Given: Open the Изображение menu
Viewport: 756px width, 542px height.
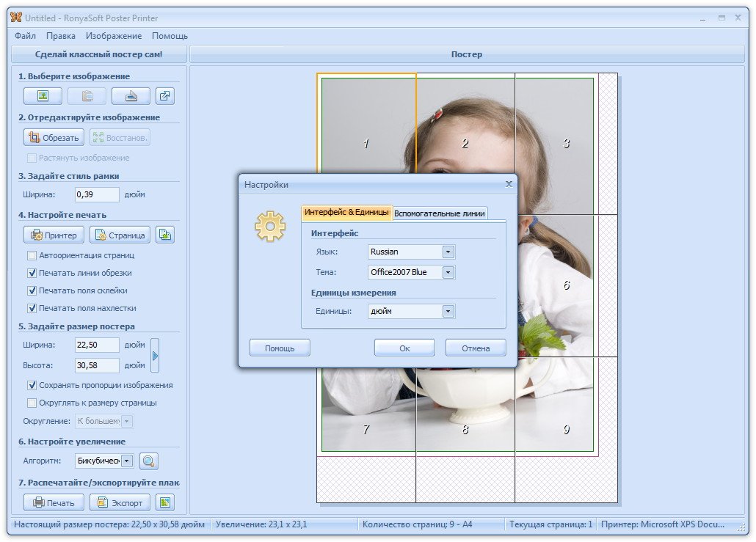Looking at the screenshot, I should tap(114, 35).
